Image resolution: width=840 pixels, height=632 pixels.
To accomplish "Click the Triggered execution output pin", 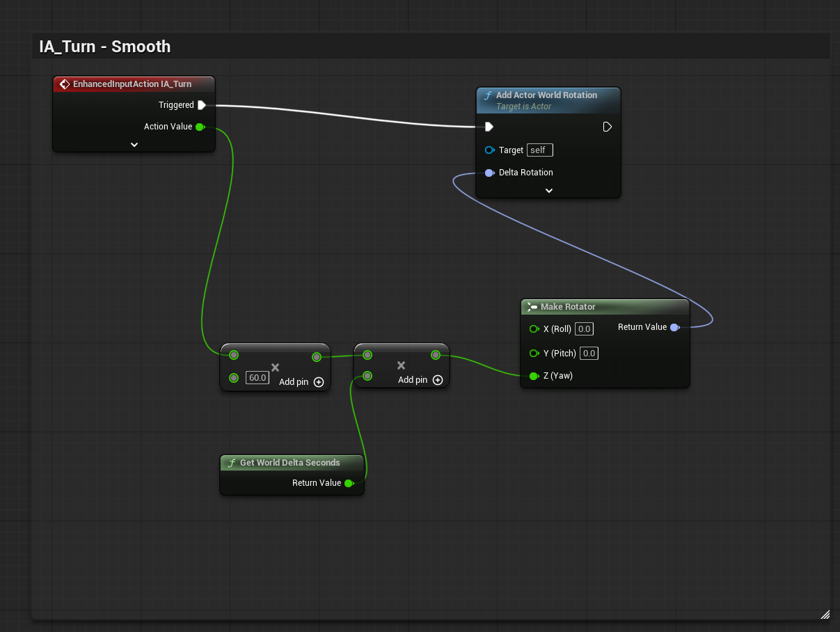I will click(x=201, y=105).
